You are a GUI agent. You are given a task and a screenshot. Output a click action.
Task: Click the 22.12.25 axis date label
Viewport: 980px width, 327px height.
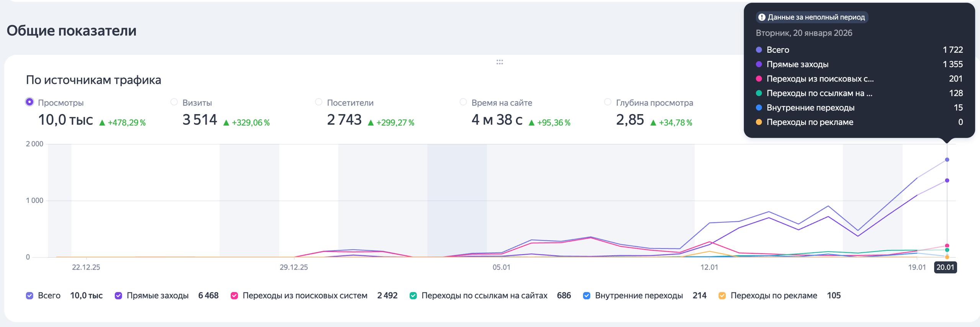[x=86, y=267]
